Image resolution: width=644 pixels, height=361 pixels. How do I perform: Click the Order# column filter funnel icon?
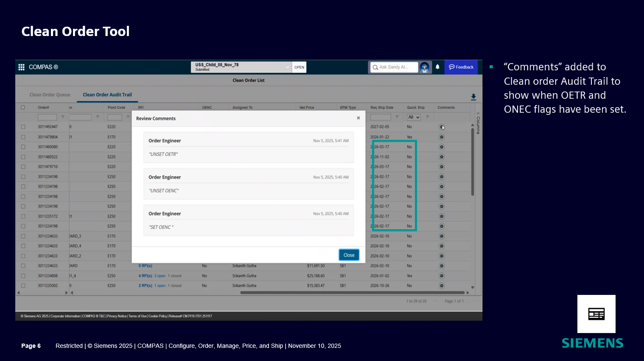(63, 117)
